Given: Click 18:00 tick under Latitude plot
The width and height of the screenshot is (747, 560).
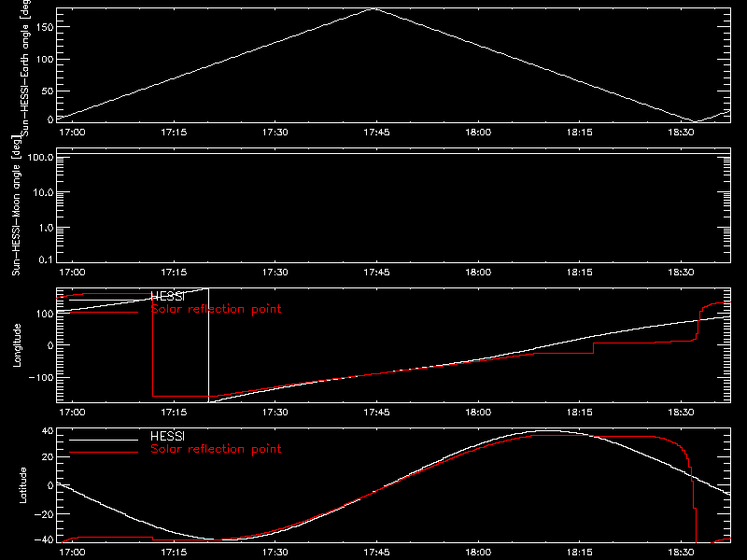Looking at the screenshot, I should coord(478,552).
